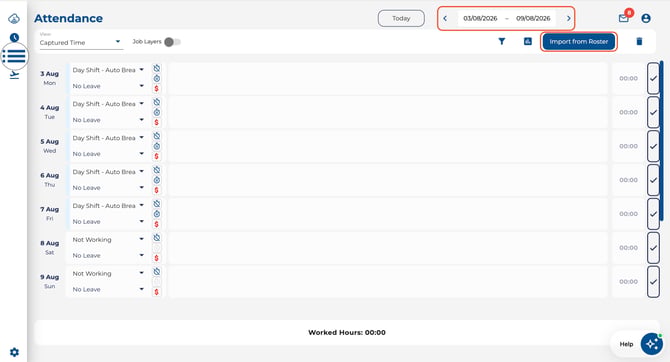
Task: Click the stopwatch icon for 6 Aug
Action: 157,180
